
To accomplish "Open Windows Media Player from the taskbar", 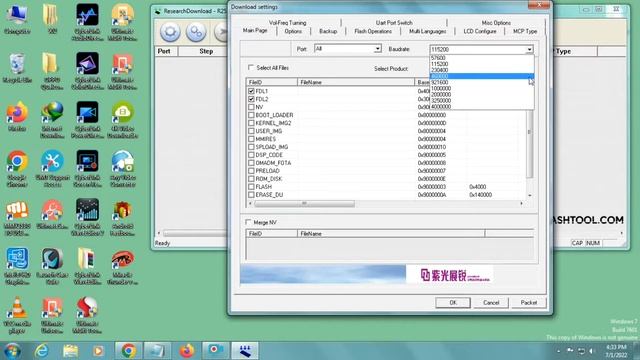I will click(x=98, y=351).
